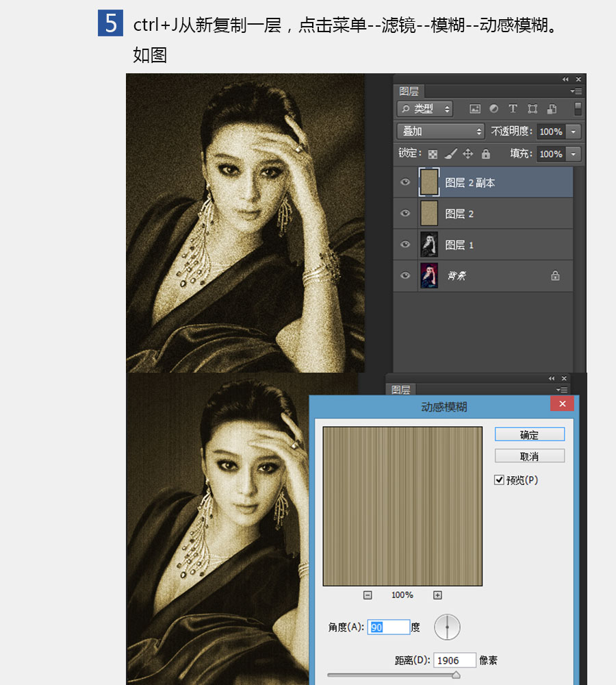Click 取消 in the motion blur dialog

[x=530, y=456]
